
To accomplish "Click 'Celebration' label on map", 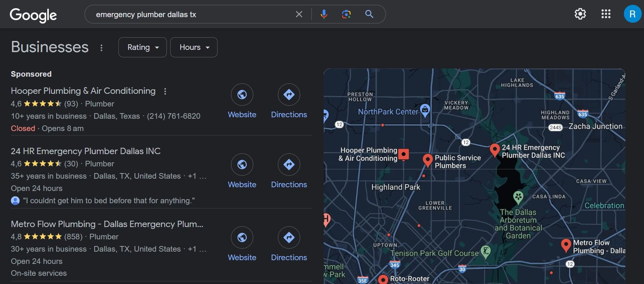I will 604,205.
